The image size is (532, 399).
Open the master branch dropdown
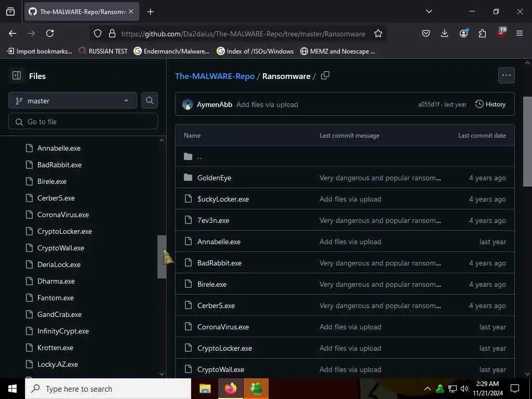click(73, 101)
